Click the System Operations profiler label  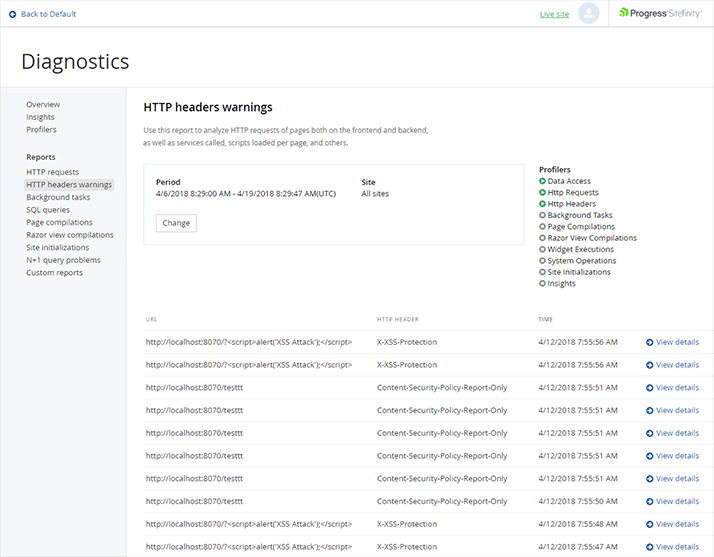pos(581,261)
